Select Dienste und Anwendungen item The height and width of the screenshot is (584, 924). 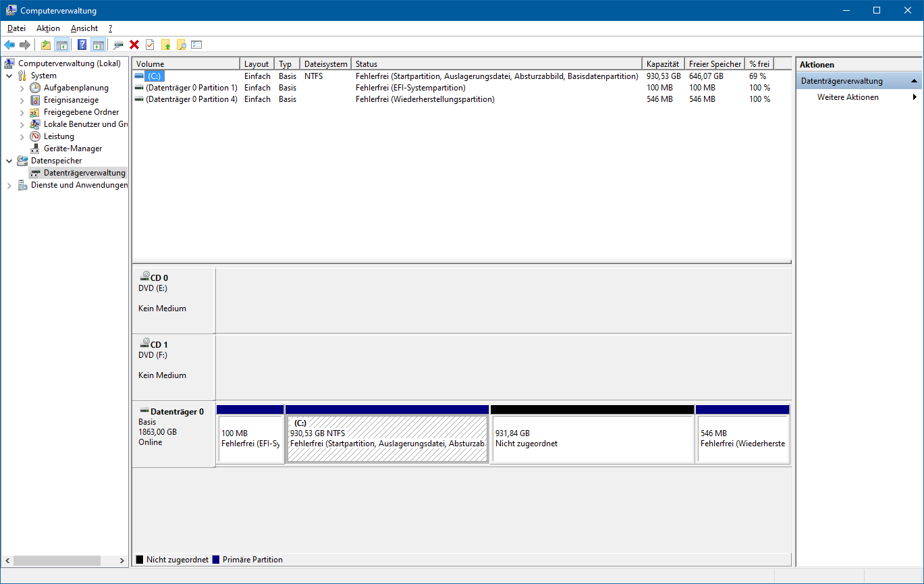tap(79, 185)
